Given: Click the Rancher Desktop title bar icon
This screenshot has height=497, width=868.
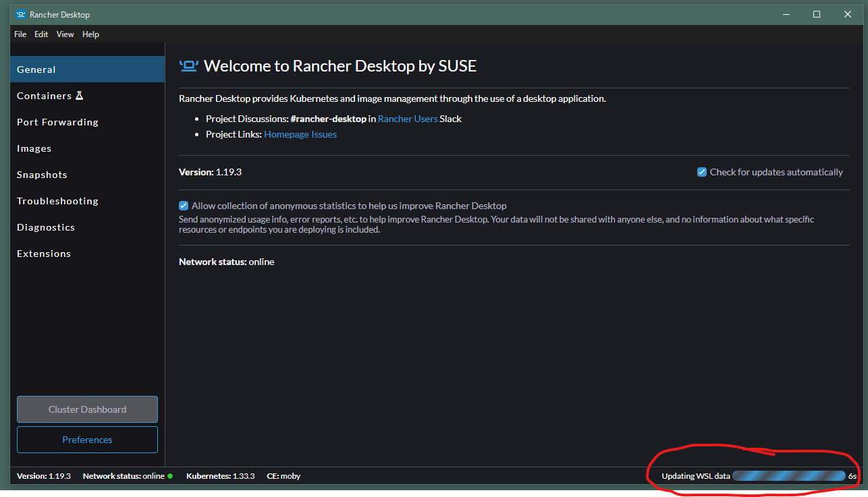Looking at the screenshot, I should click(x=21, y=14).
